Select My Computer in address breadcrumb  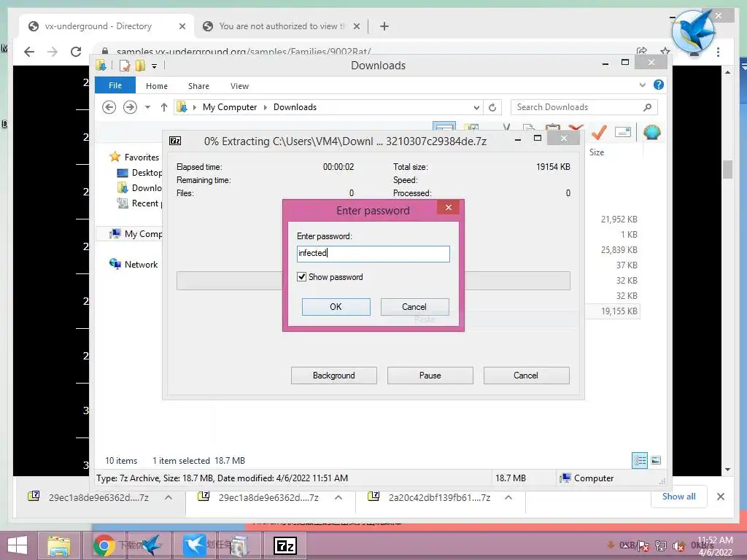(x=230, y=107)
